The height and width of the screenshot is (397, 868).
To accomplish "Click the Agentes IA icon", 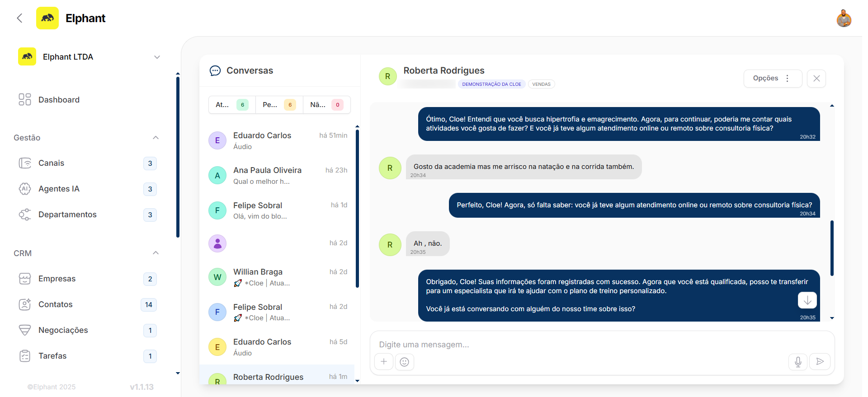I will pos(25,189).
